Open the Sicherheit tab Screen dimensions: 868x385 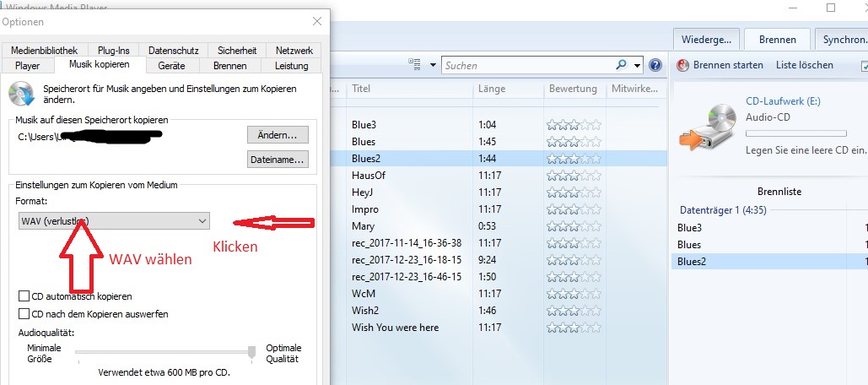237,51
